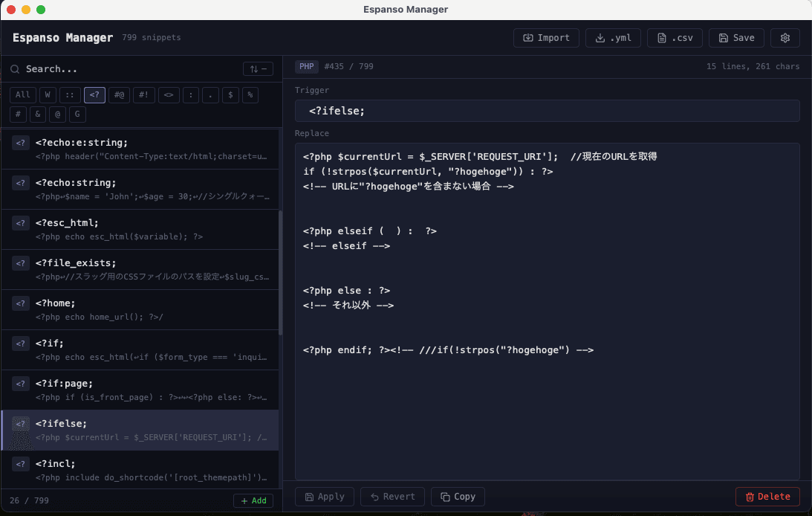Click inside the Replace text editor
The height and width of the screenshot is (516, 812).
(x=548, y=312)
